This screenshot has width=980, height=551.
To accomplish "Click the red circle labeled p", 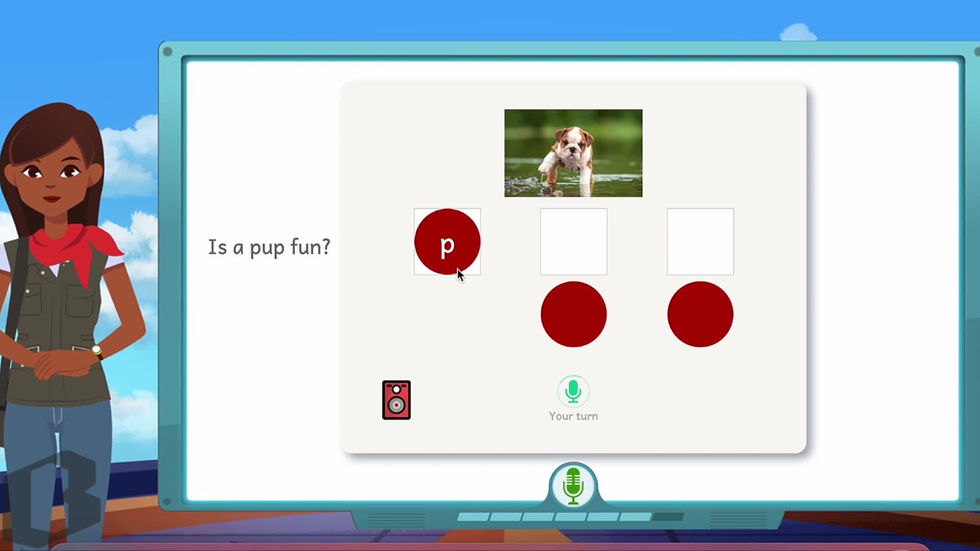I will click(447, 242).
